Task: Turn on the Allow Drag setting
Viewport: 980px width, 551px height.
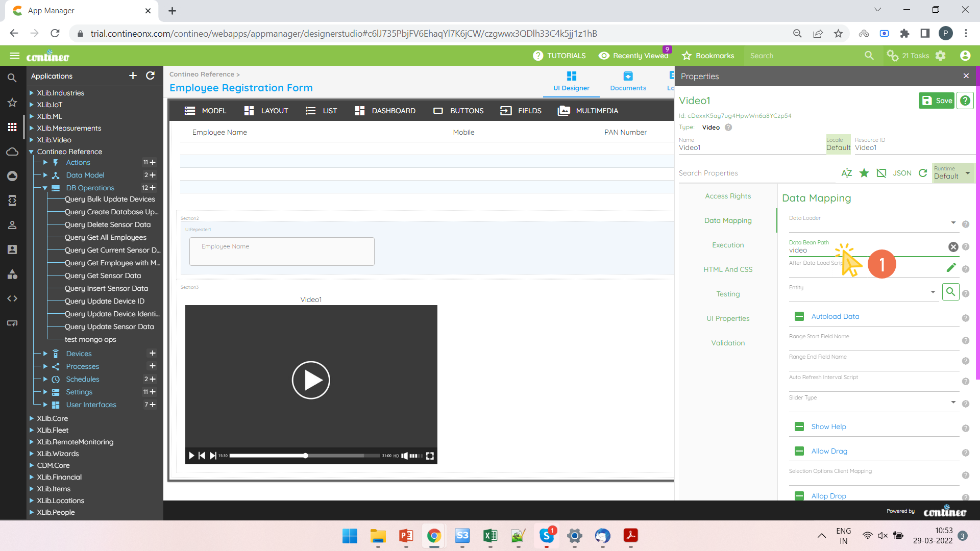Action: 799,451
